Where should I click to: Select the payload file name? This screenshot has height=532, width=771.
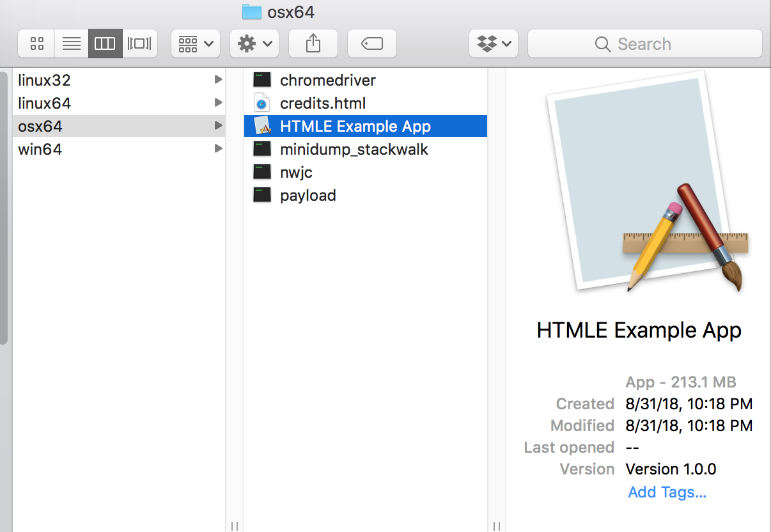coord(308,196)
